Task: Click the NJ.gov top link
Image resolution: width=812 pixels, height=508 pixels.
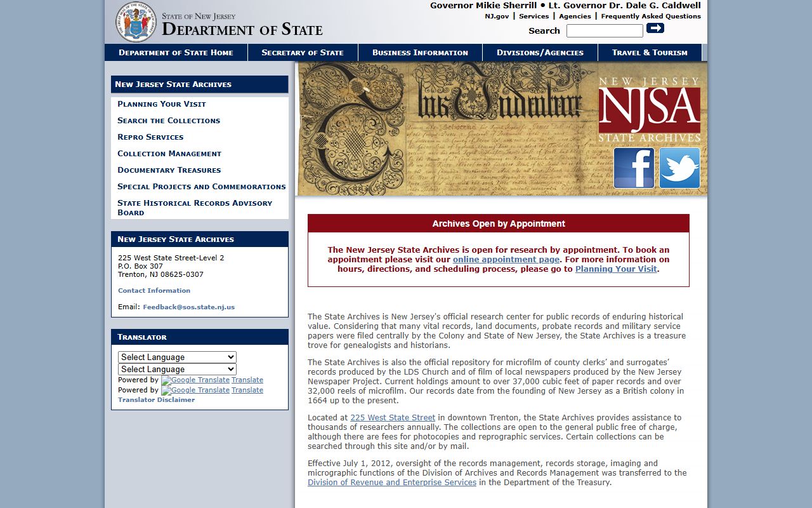Action: coord(497,17)
